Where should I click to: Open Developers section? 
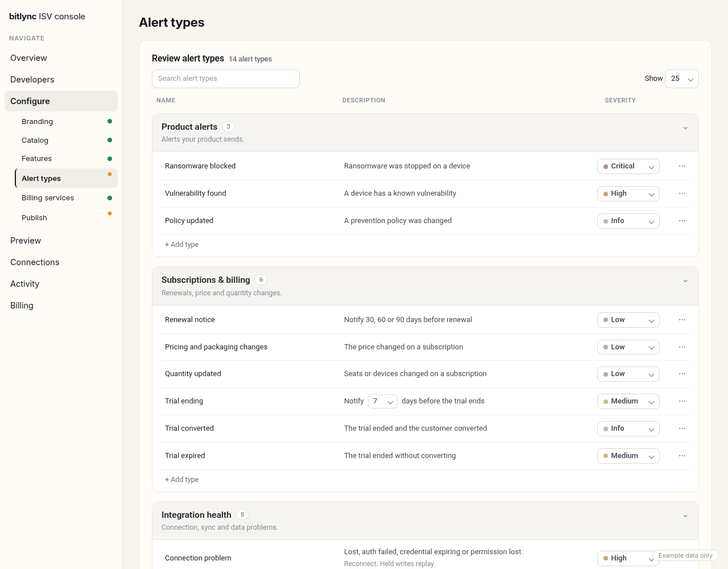point(61,80)
